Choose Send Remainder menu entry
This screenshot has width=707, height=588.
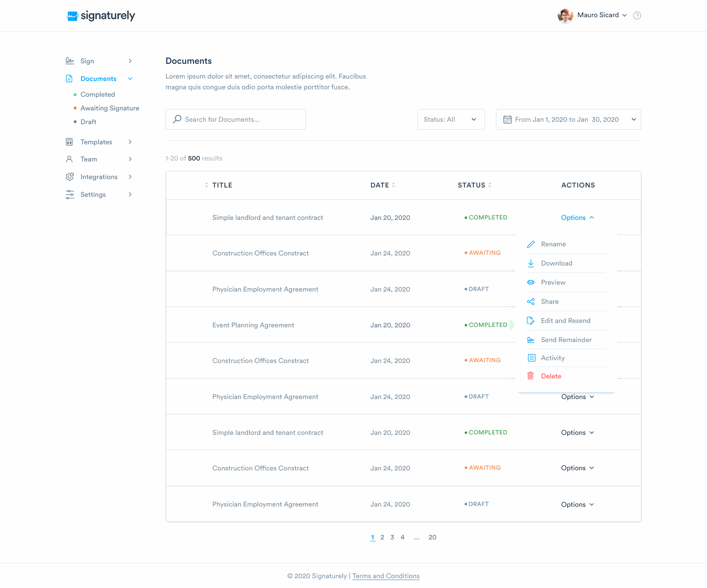566,340
